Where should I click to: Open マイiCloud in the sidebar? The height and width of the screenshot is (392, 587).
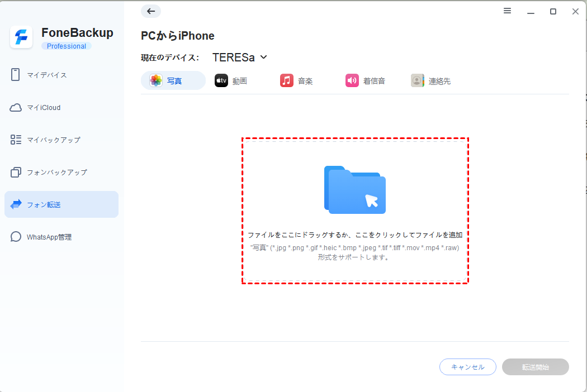coord(61,108)
